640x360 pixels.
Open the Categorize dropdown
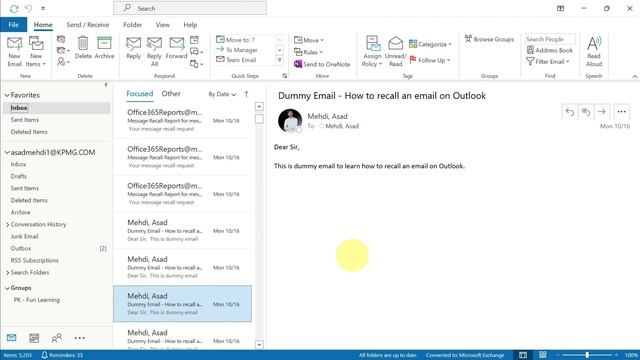(430, 44)
